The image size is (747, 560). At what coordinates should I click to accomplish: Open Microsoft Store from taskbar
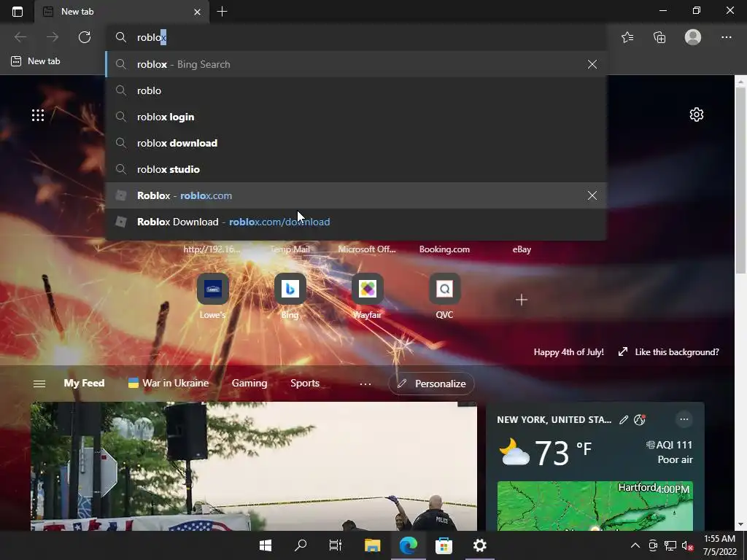(444, 545)
